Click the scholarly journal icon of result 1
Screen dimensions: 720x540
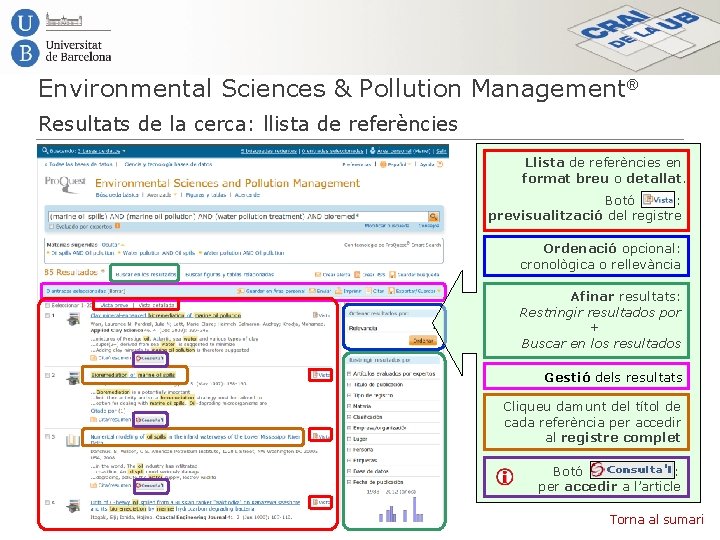73,319
